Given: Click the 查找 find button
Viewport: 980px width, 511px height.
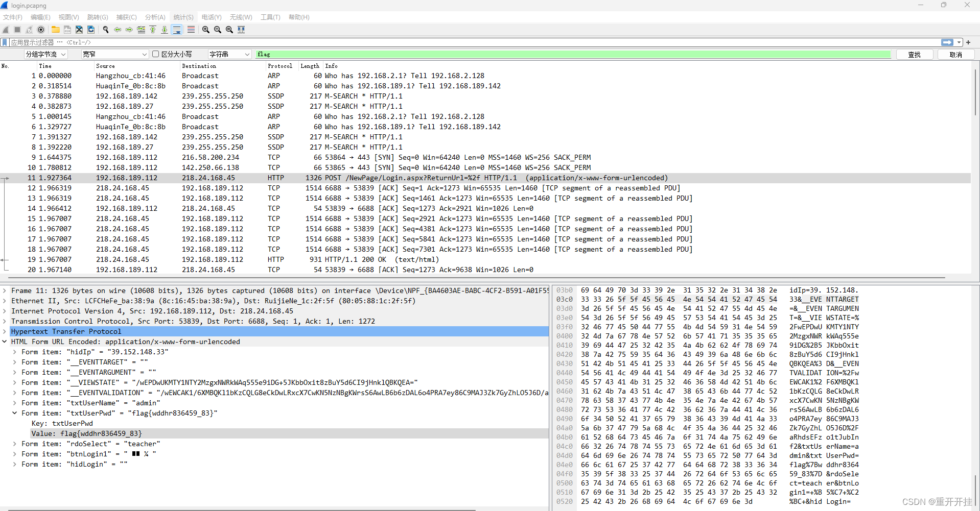Looking at the screenshot, I should tap(914, 54).
